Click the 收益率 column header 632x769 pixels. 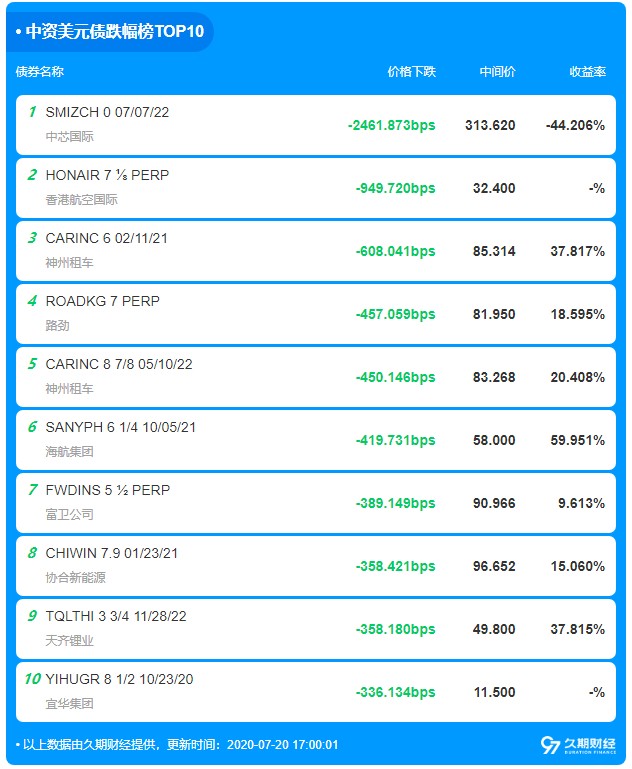point(587,72)
